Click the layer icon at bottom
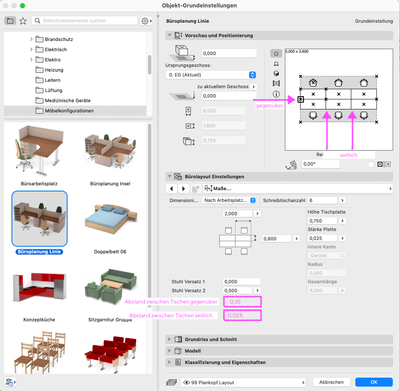This screenshot has height=391, width=400. click(x=172, y=382)
